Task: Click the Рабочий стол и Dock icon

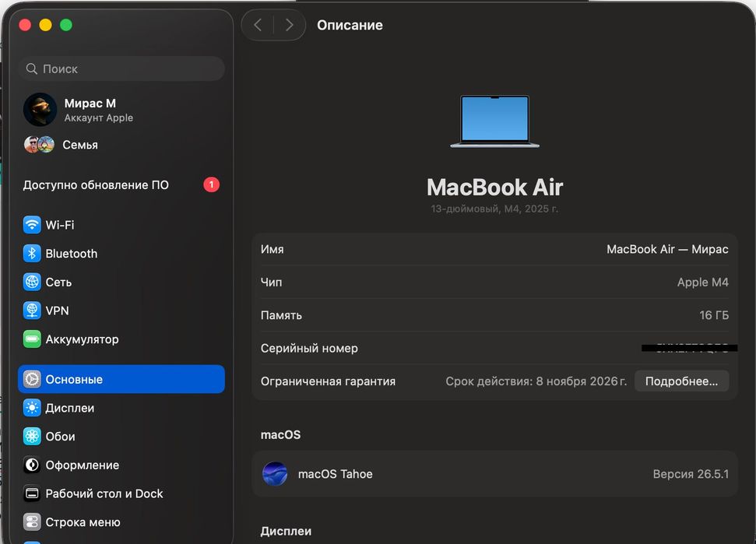Action: tap(32, 493)
